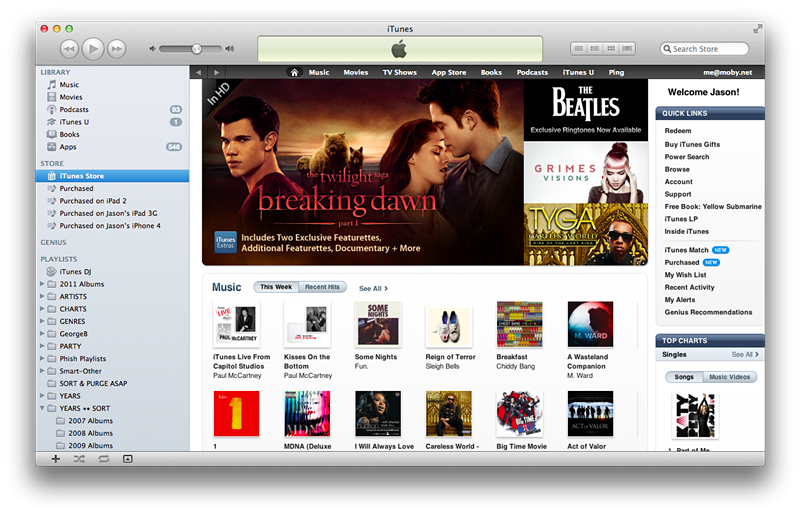Viewport: 800px width, 515px height.
Task: Adjust the volume slider
Action: tap(196, 48)
